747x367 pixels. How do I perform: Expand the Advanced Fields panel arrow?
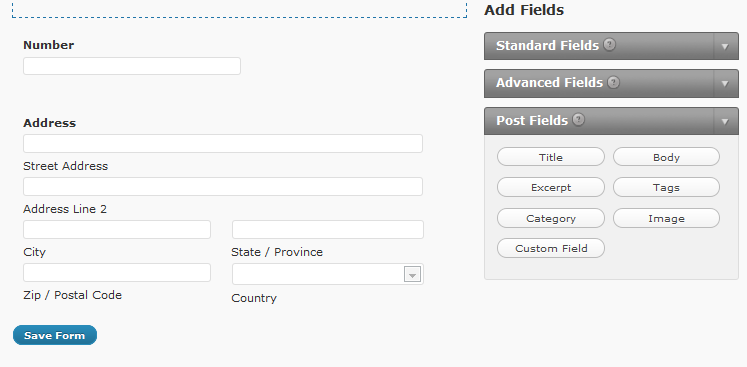[726, 83]
